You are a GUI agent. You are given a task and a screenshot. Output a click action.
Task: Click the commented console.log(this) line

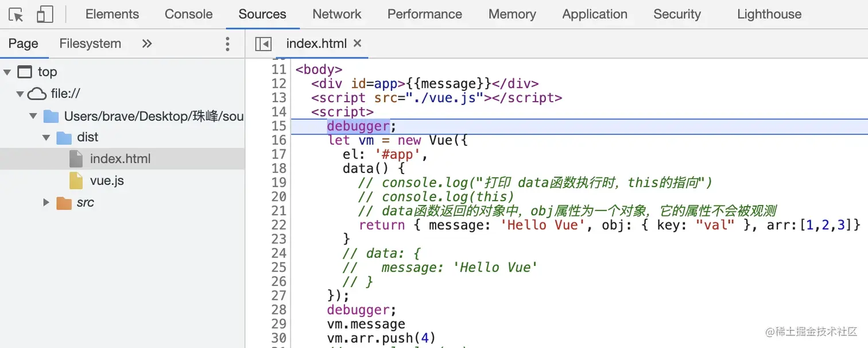pyautogui.click(x=436, y=196)
